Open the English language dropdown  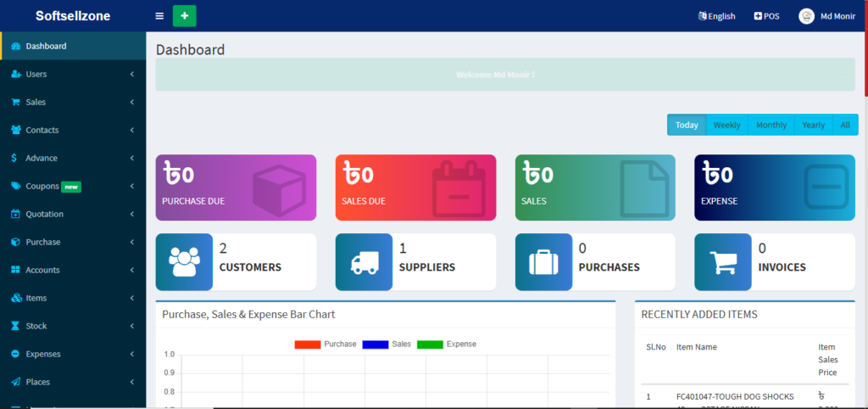tap(716, 16)
